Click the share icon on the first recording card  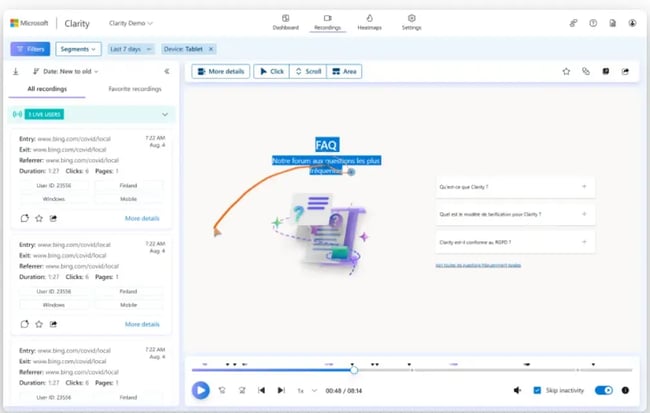tap(53, 218)
